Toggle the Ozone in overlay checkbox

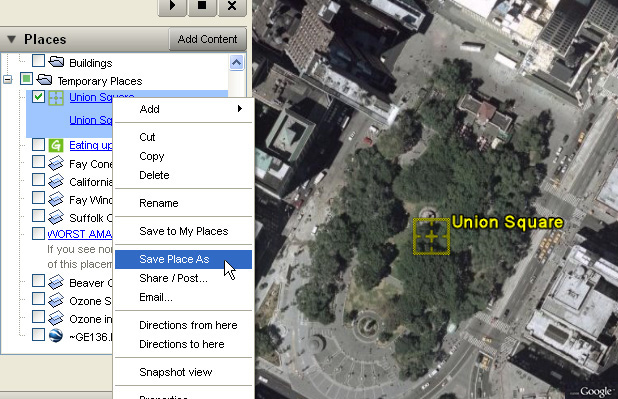[x=38, y=316]
